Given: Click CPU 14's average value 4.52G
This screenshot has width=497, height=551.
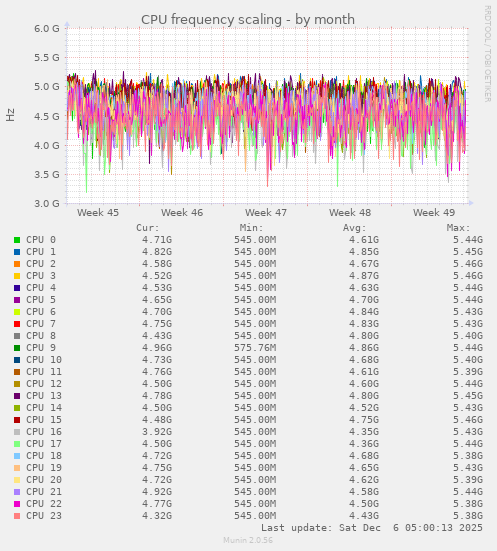Looking at the screenshot, I should coord(364,408).
